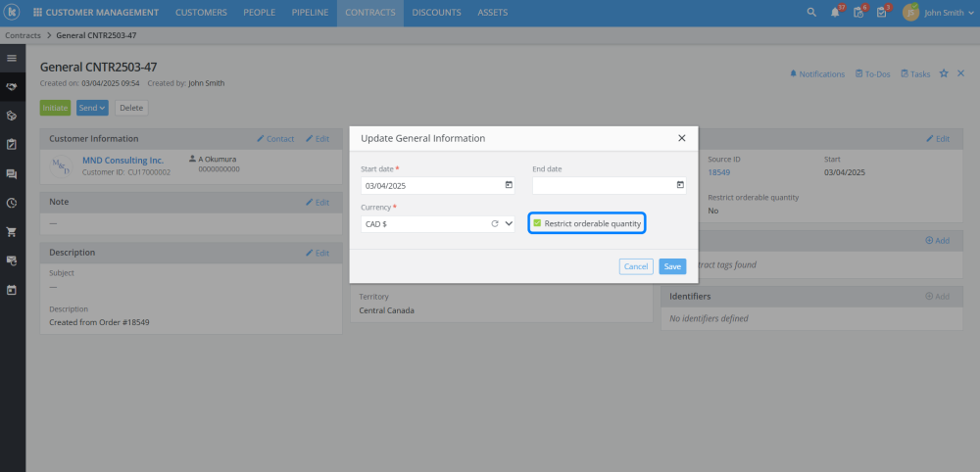
Task: Open the To-Dos link under the header
Action: (x=873, y=73)
